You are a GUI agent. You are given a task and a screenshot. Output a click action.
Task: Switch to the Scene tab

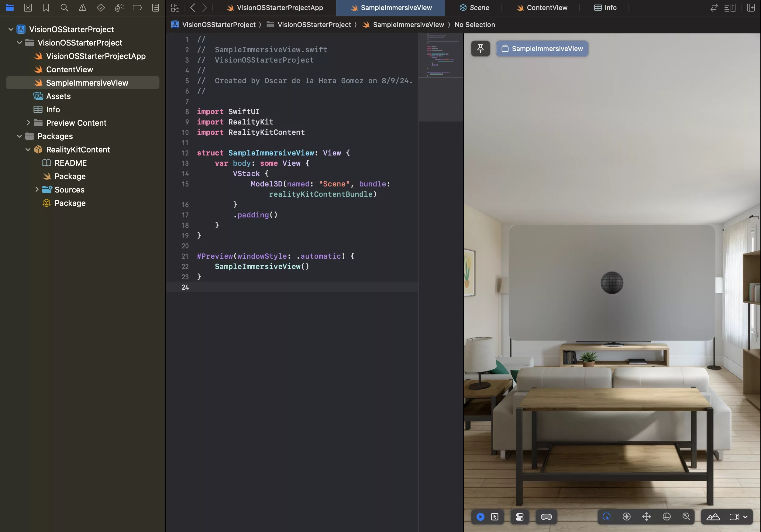tap(474, 8)
